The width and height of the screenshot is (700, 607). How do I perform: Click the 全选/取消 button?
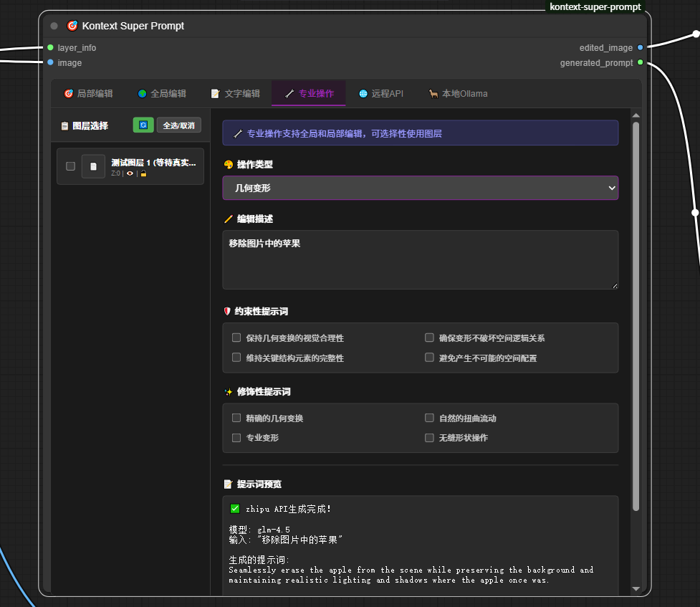click(x=179, y=125)
